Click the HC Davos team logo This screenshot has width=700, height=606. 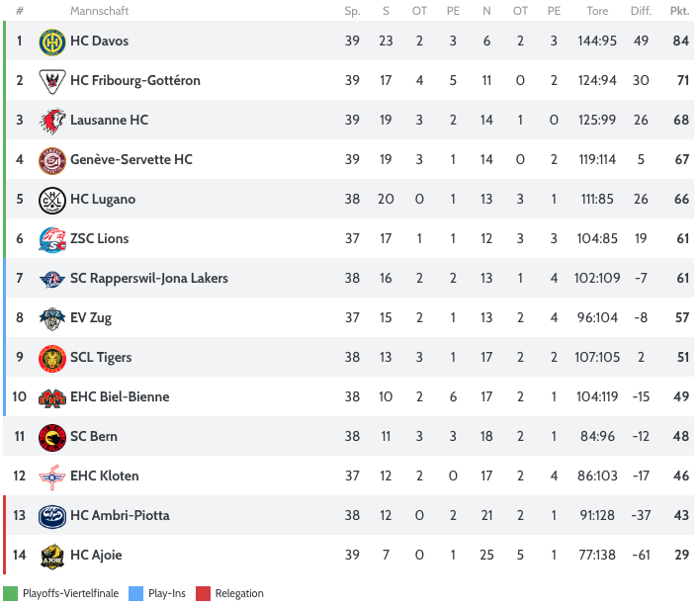tap(51, 42)
